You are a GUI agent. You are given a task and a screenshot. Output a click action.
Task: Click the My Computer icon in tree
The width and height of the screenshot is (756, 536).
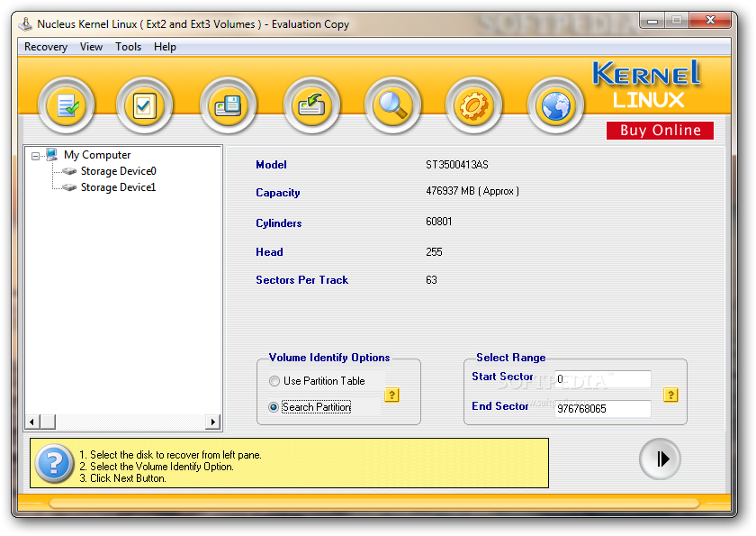pyautogui.click(x=52, y=154)
